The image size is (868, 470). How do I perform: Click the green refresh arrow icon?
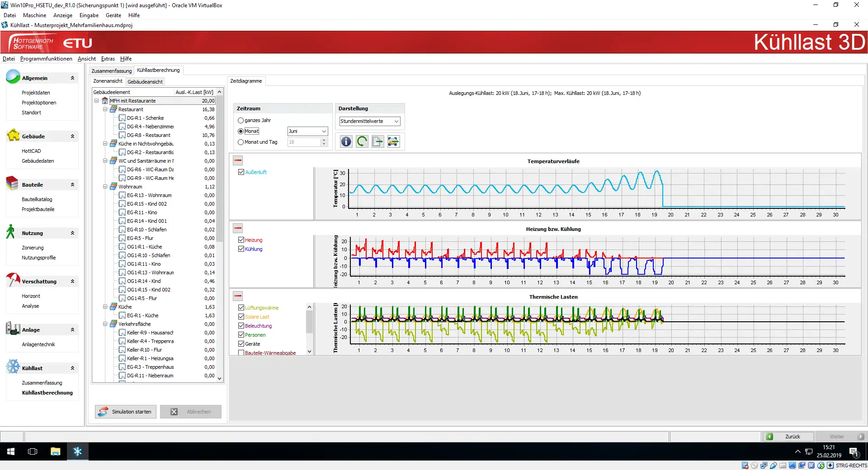362,142
